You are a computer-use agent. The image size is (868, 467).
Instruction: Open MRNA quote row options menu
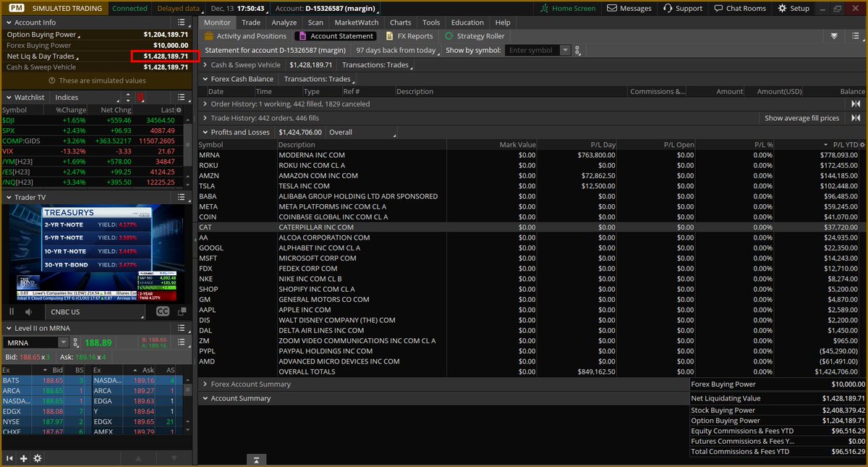tap(180, 342)
